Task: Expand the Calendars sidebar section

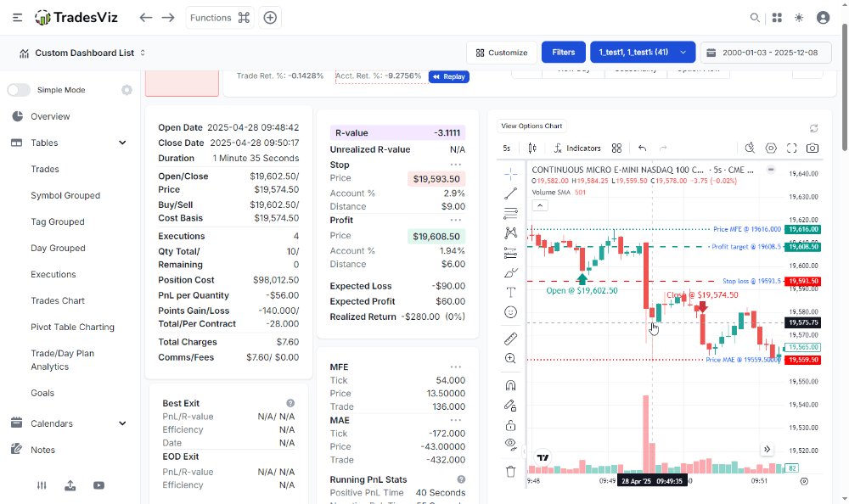Action: 122,423
